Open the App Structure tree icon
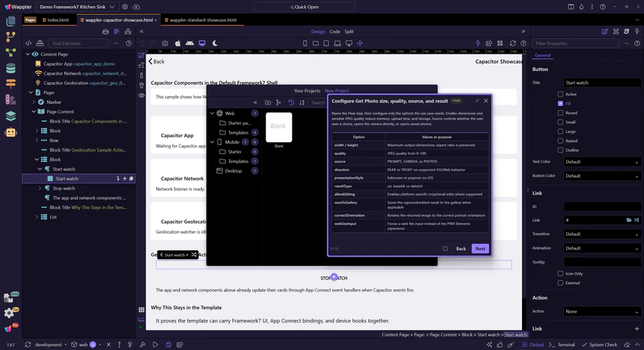This screenshot has width=644, height=350. (x=128, y=32)
